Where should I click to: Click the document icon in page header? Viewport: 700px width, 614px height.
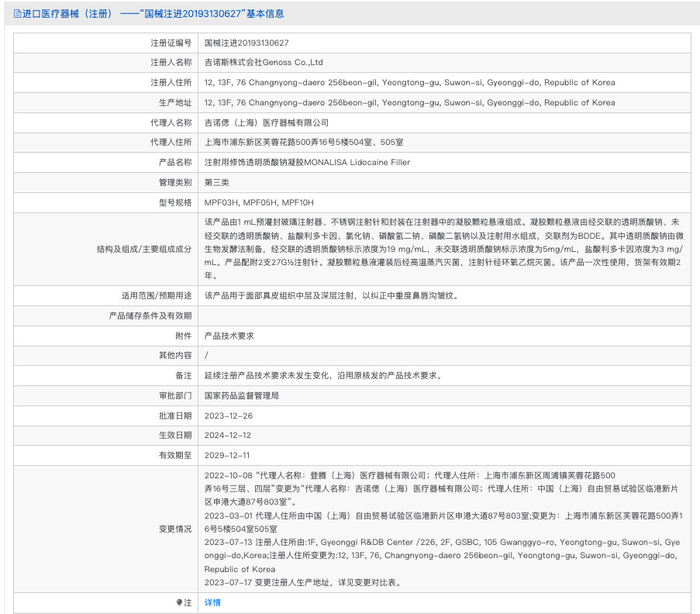click(17, 13)
